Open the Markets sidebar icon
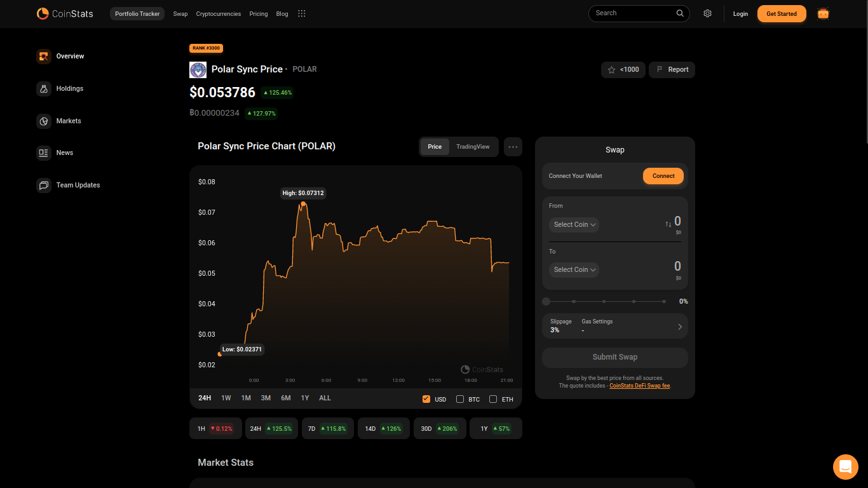Viewport: 868px width, 488px height. (x=44, y=121)
